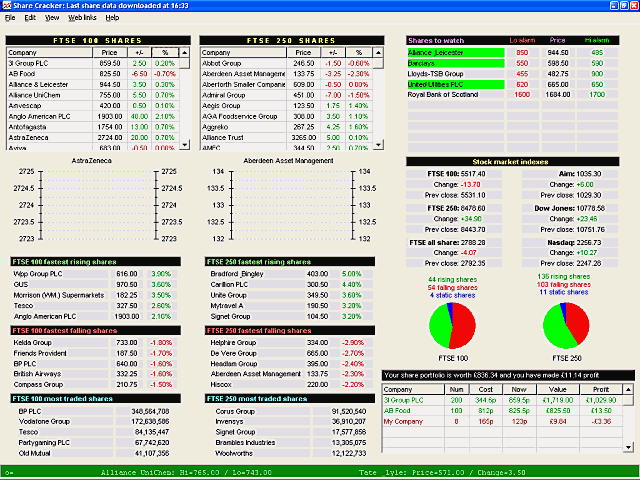The height and width of the screenshot is (480, 640).
Task: Open the File menu
Action: click(10, 18)
